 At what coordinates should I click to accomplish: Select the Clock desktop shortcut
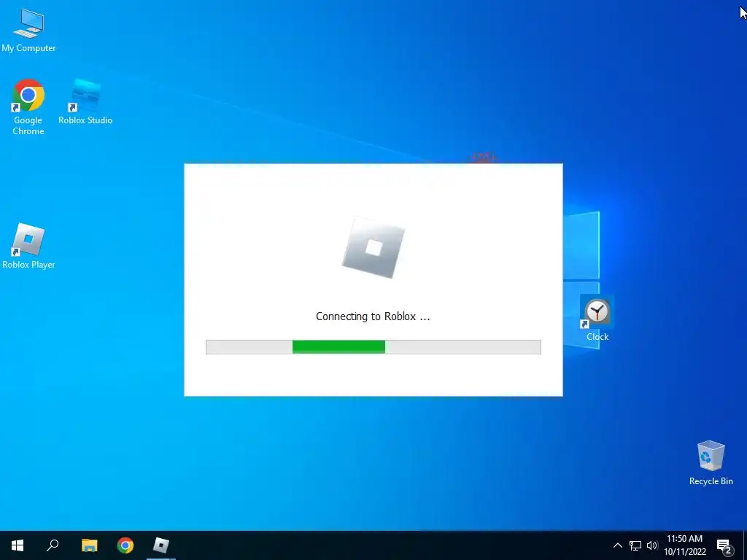tap(597, 319)
